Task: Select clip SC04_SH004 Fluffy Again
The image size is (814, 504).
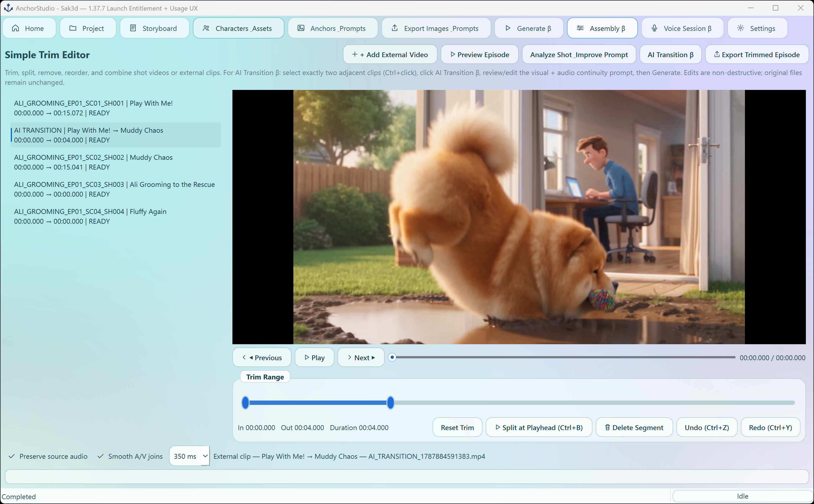Action: [x=116, y=216]
